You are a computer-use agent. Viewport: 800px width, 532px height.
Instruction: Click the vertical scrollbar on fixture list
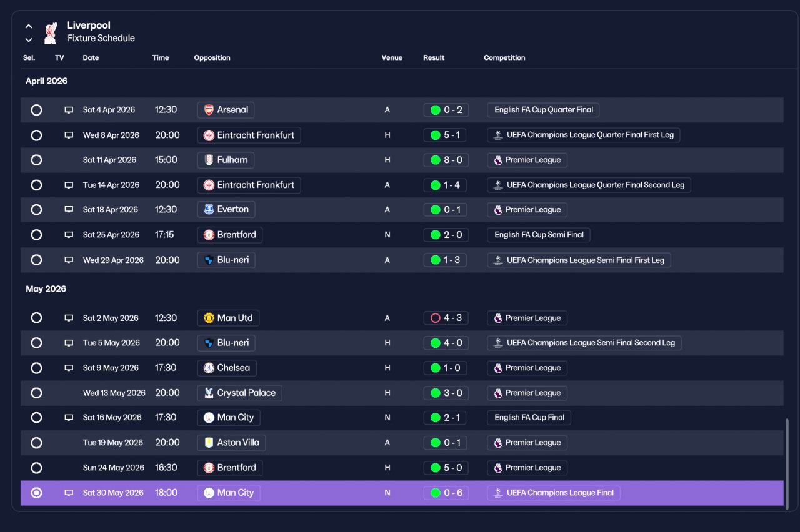coord(787,462)
